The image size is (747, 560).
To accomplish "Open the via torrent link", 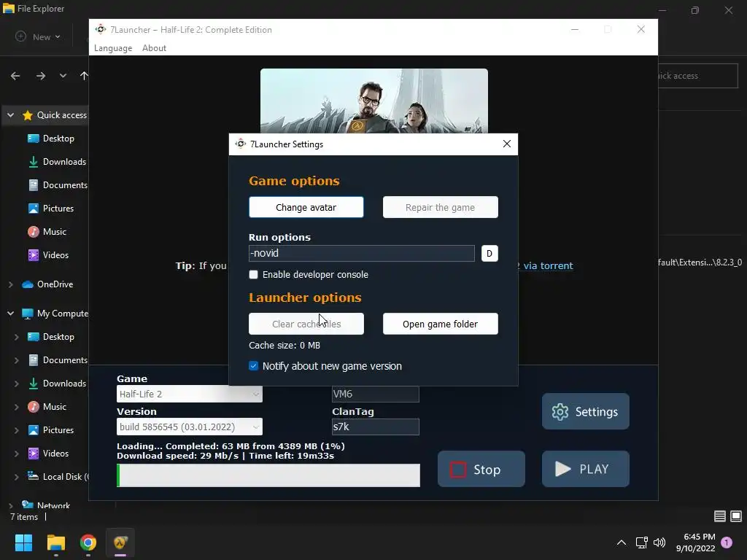I will point(548,265).
